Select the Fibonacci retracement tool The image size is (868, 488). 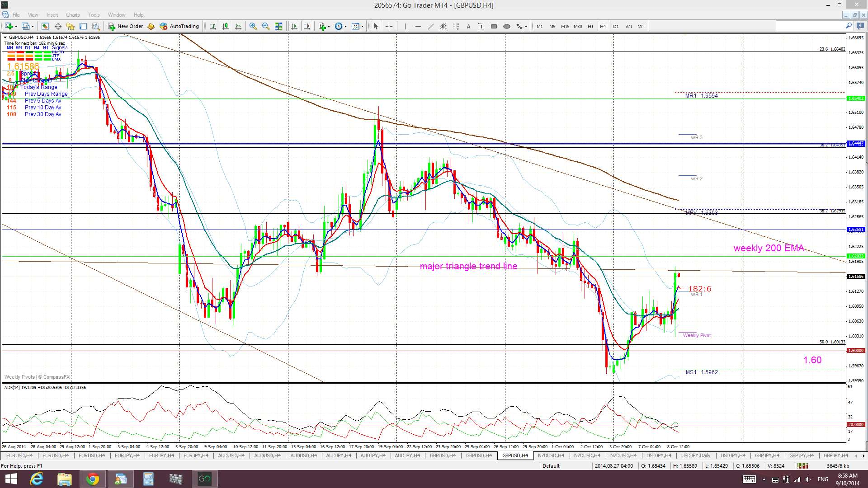(456, 26)
